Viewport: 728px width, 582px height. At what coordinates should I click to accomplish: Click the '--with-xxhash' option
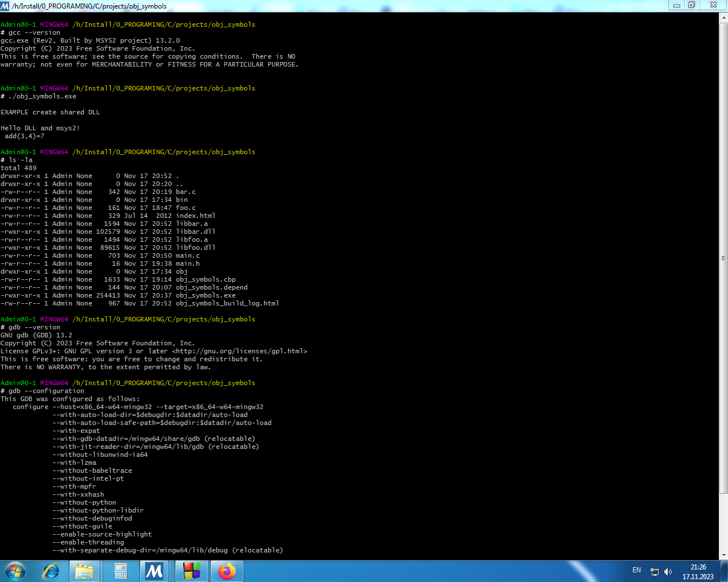click(79, 494)
